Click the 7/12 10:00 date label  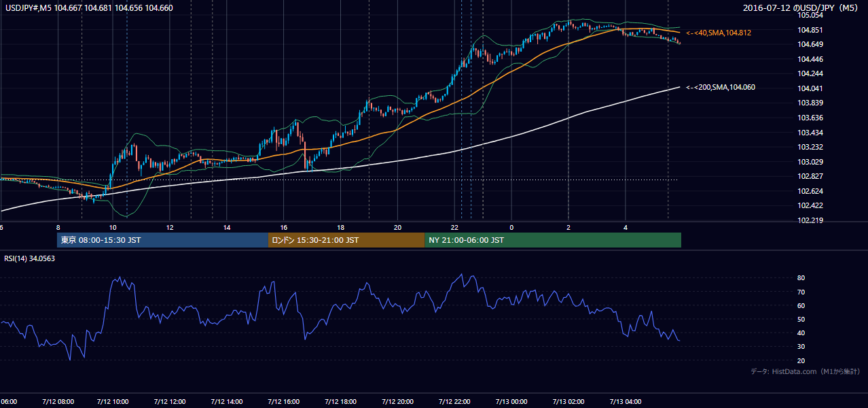tap(113, 401)
